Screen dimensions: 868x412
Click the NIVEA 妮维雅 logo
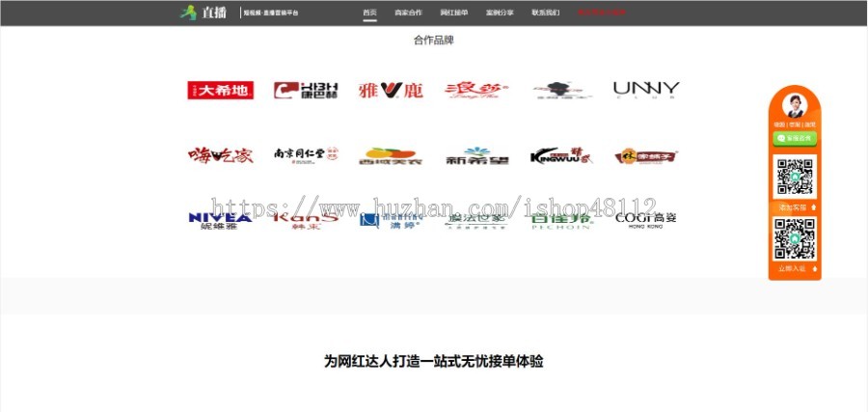(x=220, y=220)
